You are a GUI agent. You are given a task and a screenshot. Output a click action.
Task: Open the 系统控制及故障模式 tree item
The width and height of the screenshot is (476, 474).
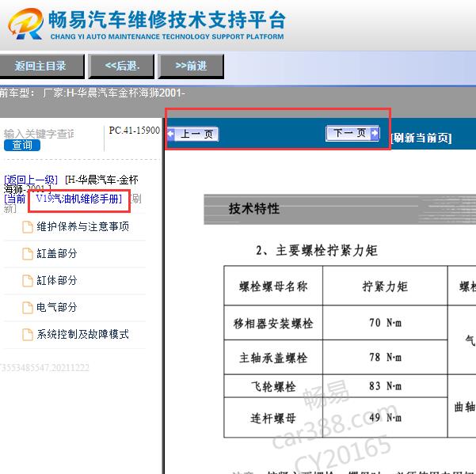(x=82, y=335)
